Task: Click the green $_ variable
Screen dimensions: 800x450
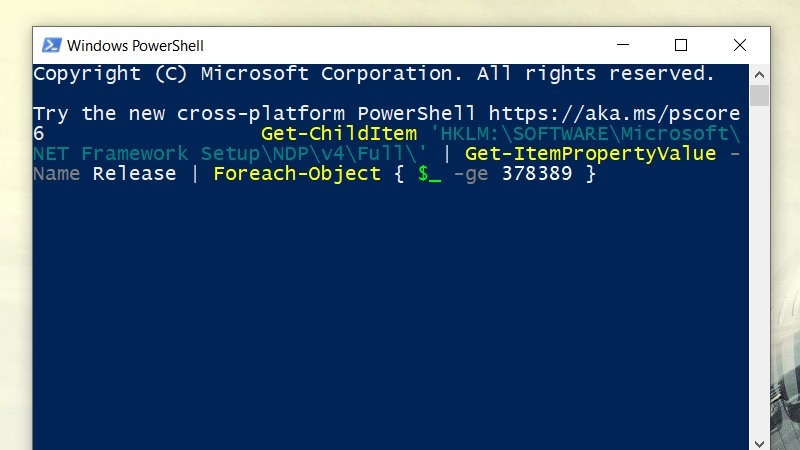Action: pyautogui.click(x=429, y=174)
